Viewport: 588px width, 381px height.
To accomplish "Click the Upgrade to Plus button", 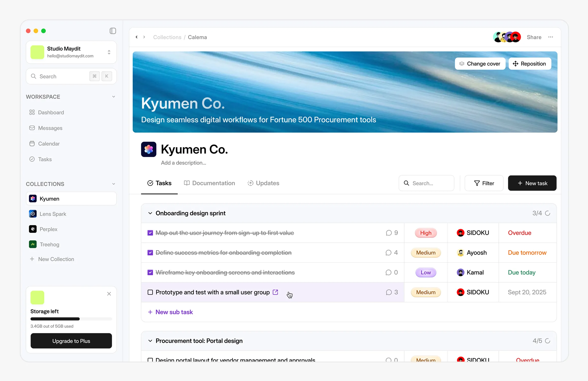I will tap(71, 341).
